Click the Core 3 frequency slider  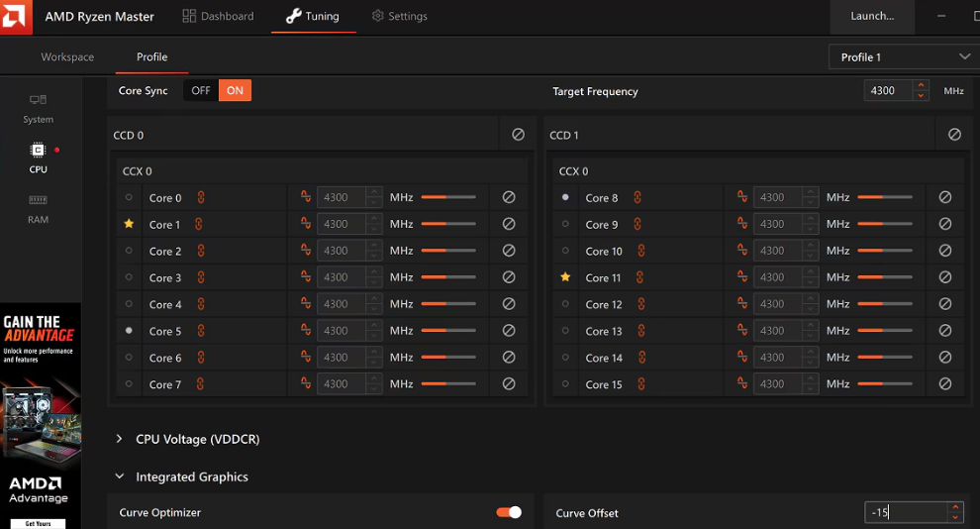(448, 277)
